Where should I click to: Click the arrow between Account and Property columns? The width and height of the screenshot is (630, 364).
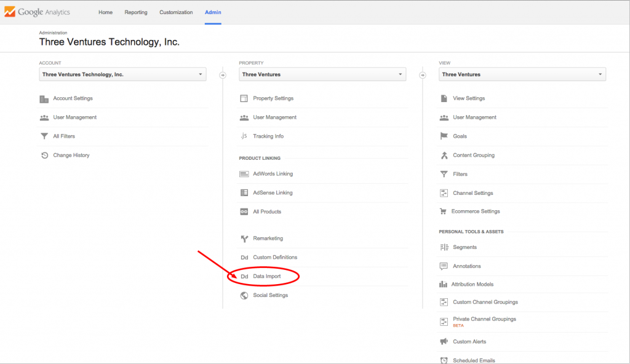[x=223, y=75]
